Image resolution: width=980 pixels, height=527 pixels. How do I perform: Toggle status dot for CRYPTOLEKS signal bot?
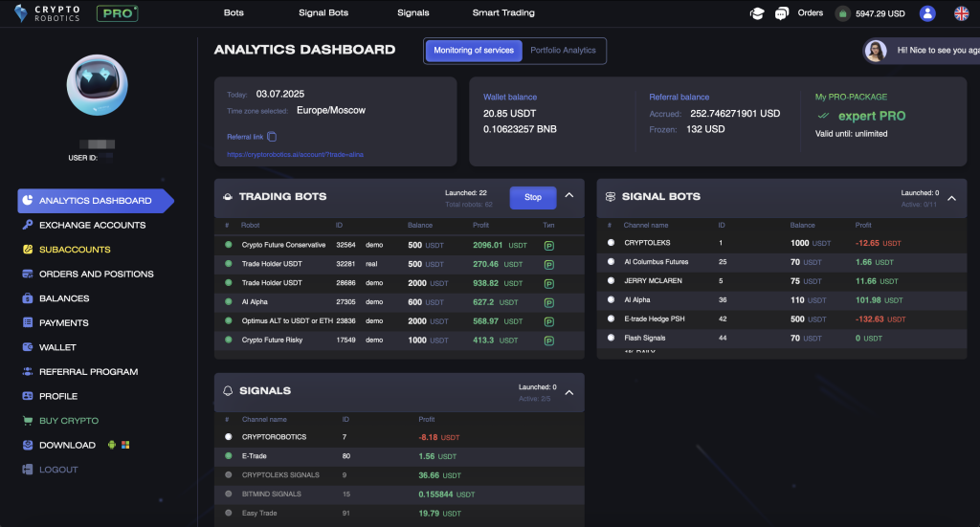click(611, 242)
